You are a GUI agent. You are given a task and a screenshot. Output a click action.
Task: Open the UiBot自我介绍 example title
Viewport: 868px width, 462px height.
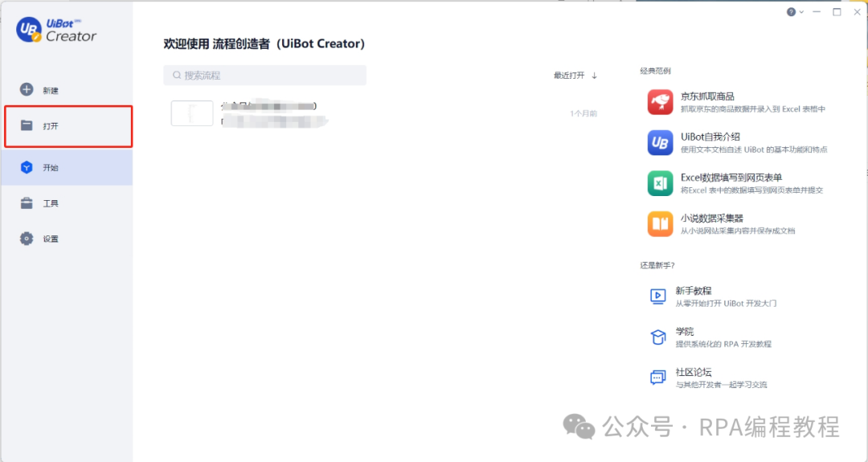[710, 137]
